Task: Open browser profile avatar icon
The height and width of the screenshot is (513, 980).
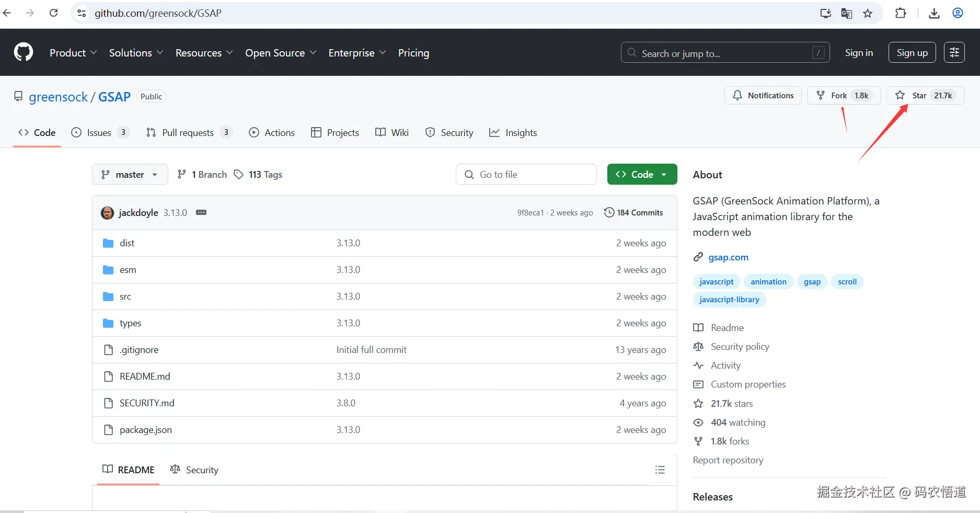Action: pyautogui.click(x=958, y=13)
